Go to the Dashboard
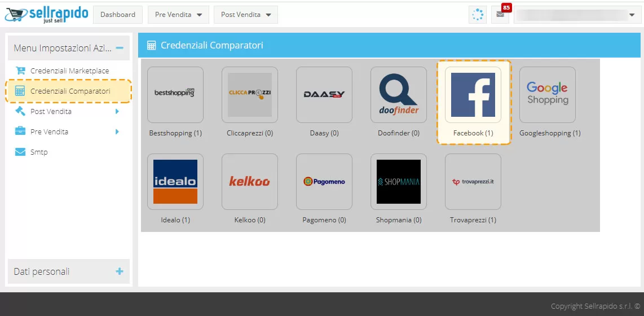The image size is (644, 316). pos(118,15)
